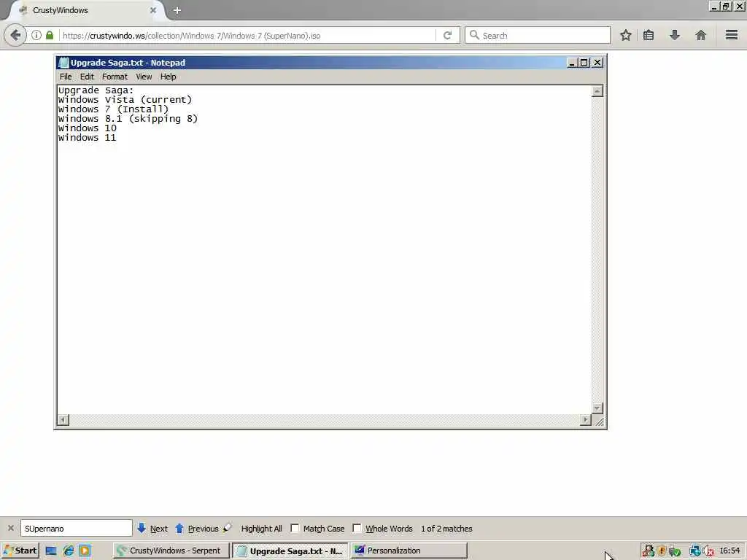The image size is (747, 560).
Task: Switch to Personalization taskbar button
Action: point(409,551)
